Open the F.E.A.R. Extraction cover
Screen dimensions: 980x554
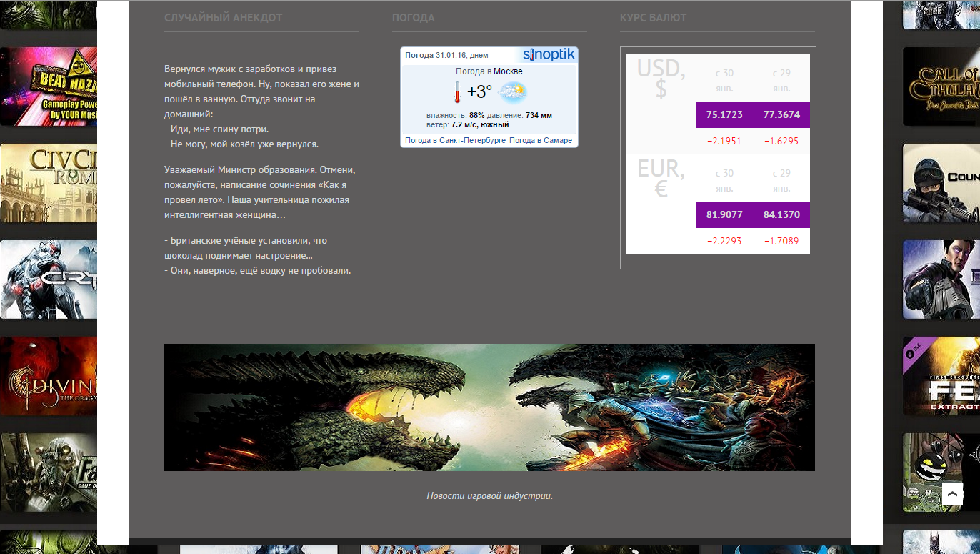click(x=941, y=376)
